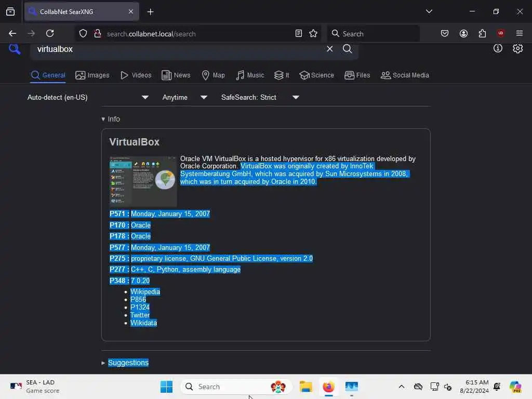The height and width of the screenshot is (399, 532).
Task: Click the Windows taskbar Search box
Action: (x=236, y=387)
